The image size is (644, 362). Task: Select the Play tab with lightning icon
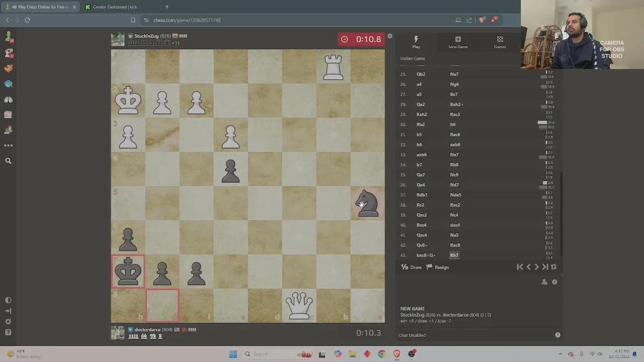tap(416, 42)
